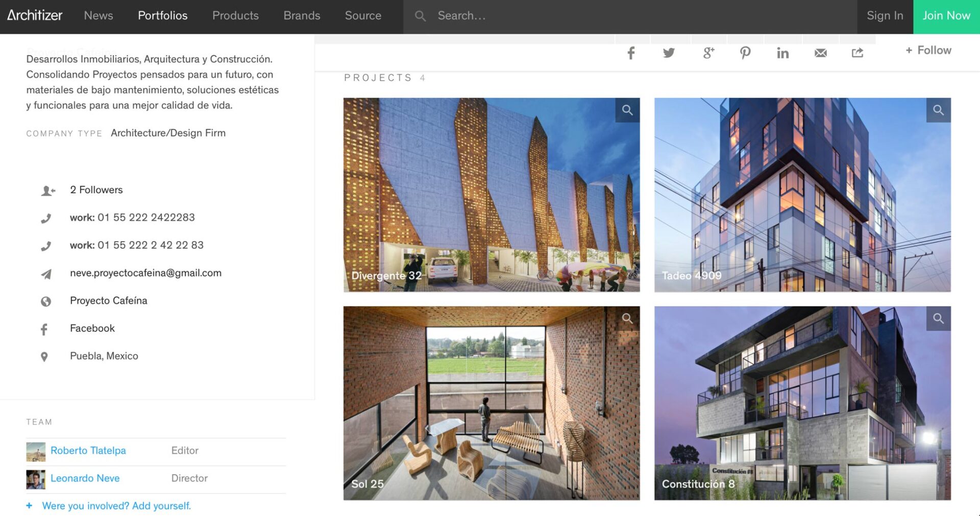The height and width of the screenshot is (516, 980).
Task: Open the Portfolios menu item
Action: click(x=162, y=16)
